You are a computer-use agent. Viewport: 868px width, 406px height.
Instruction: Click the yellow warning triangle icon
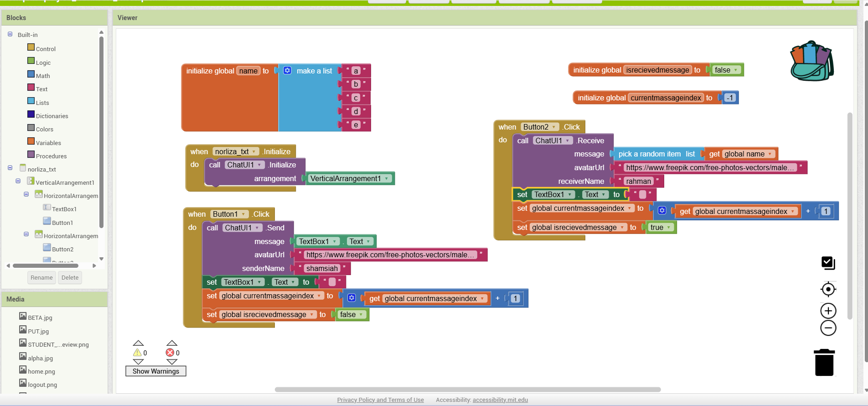tap(137, 353)
